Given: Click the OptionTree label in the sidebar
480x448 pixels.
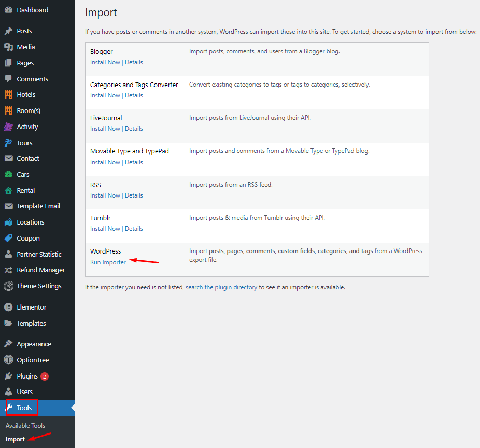Looking at the screenshot, I should tap(33, 360).
